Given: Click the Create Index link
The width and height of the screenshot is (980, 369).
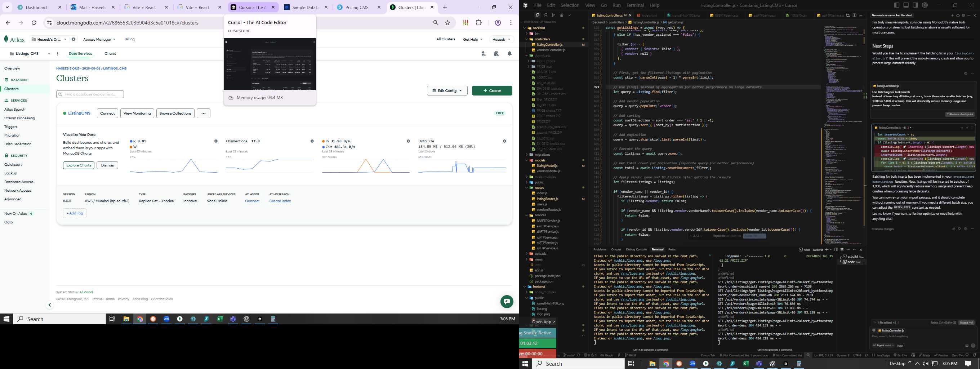Looking at the screenshot, I should 280,201.
